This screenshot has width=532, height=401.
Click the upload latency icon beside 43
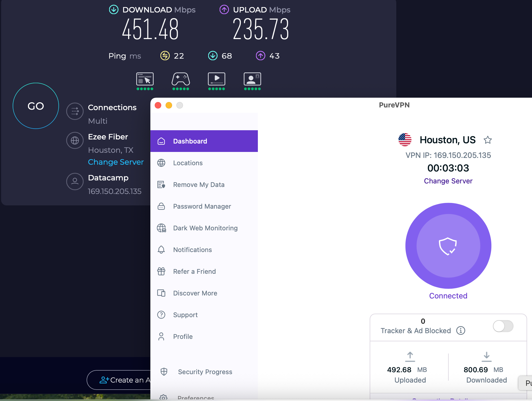coord(261,56)
